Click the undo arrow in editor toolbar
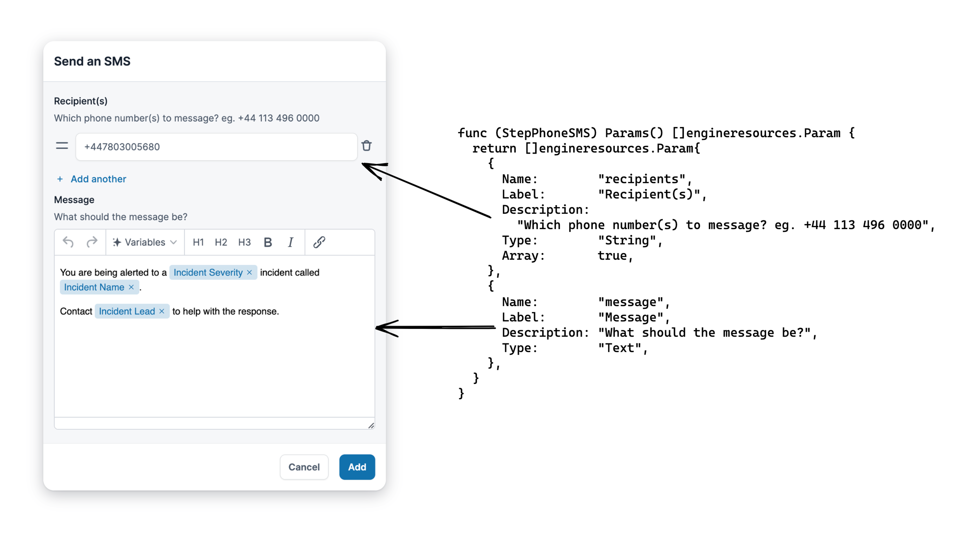Screen dimensions: 980x535 (x=68, y=242)
